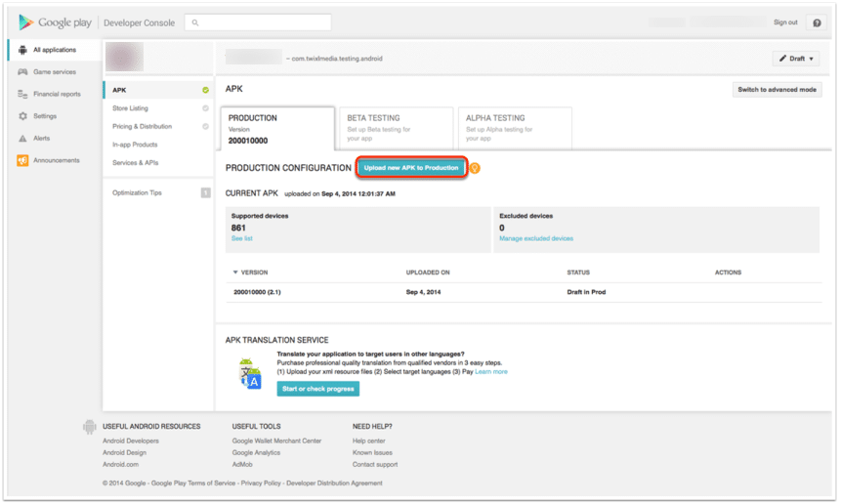Switch to the BETA TESTING tab

[x=397, y=129]
